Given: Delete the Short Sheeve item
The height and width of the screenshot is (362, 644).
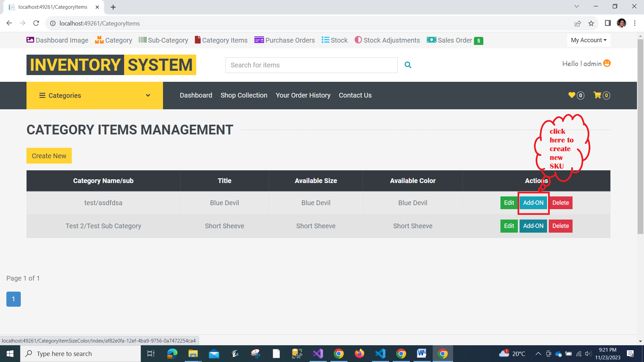Looking at the screenshot, I should point(560,226).
